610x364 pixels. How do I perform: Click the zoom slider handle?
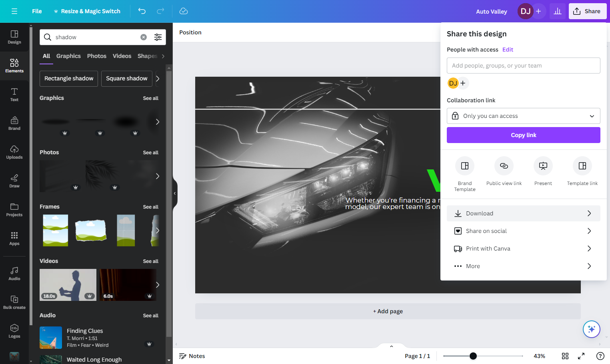tap(473, 356)
